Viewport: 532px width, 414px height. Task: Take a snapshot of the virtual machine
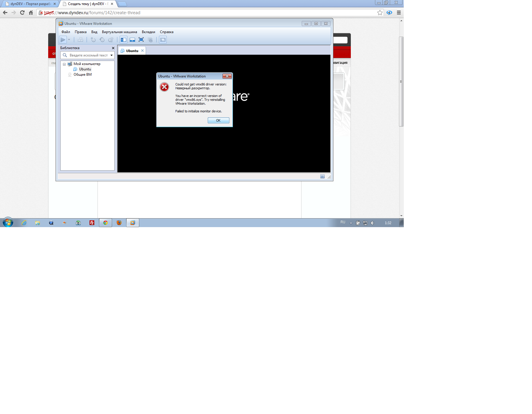pos(93,40)
